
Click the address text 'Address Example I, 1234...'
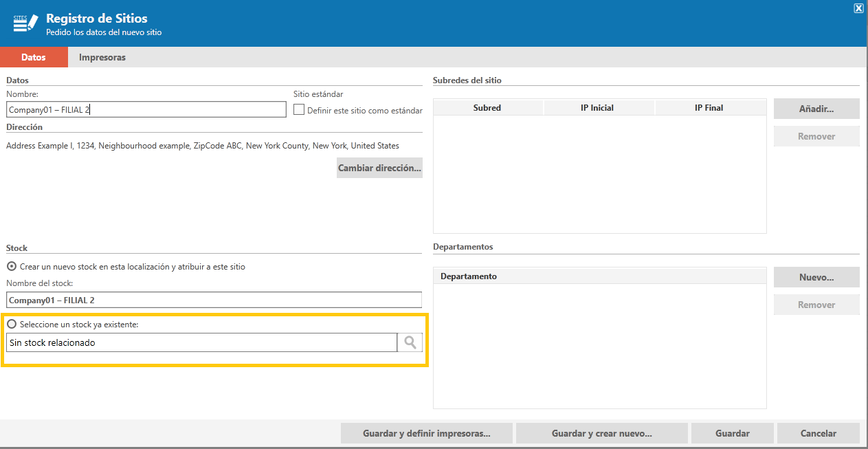203,146
